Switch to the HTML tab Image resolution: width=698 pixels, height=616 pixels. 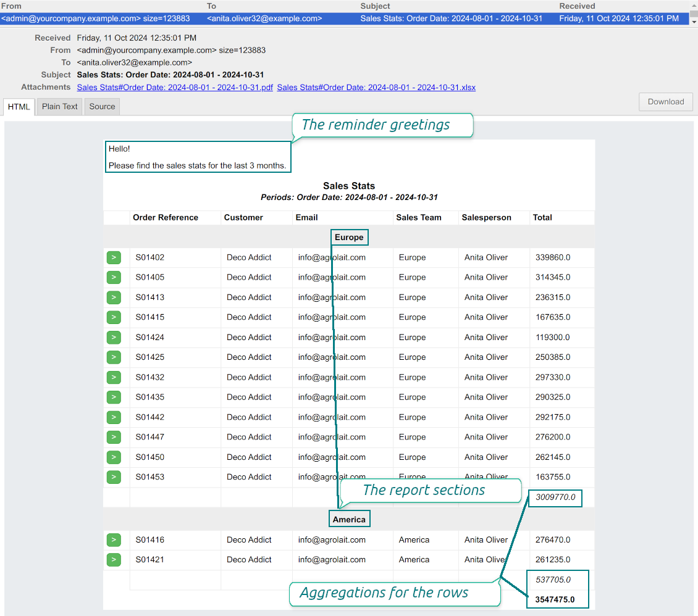pos(19,107)
